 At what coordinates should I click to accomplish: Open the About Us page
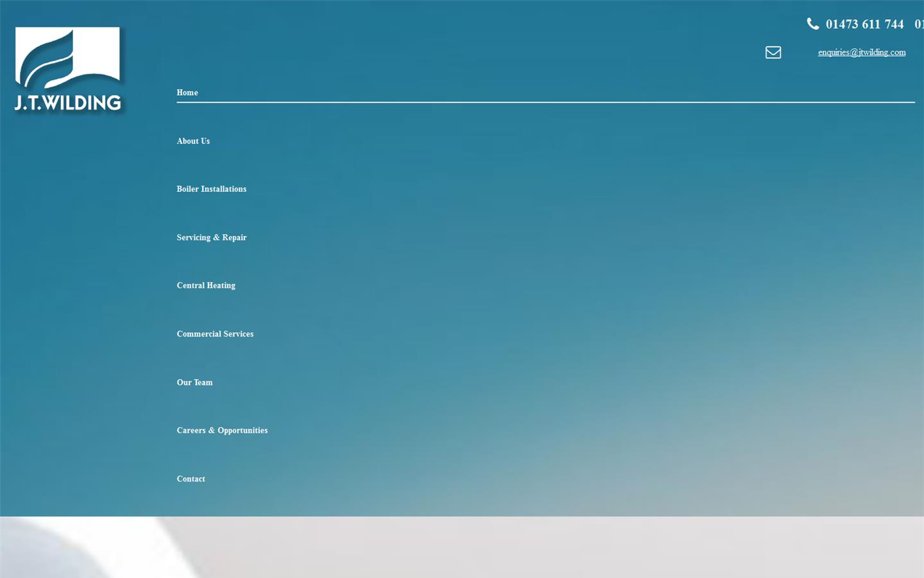(x=193, y=141)
